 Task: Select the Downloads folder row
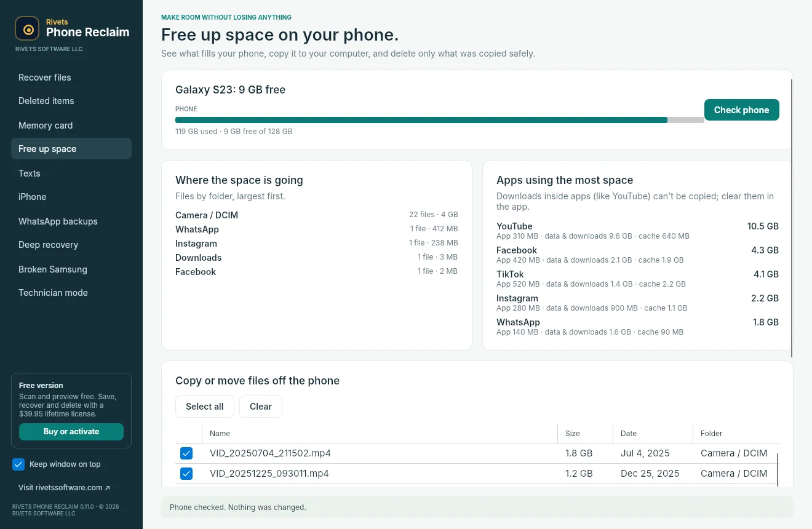coord(317,258)
